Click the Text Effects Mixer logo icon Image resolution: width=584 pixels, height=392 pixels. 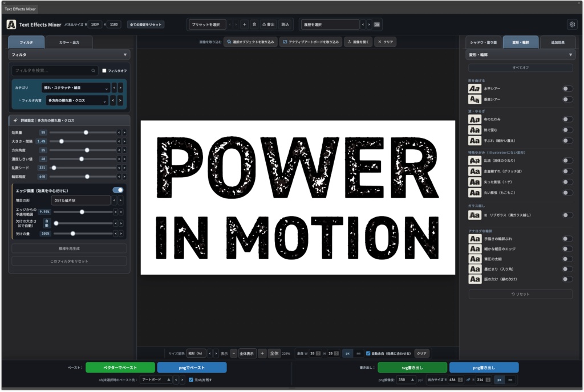[11, 24]
